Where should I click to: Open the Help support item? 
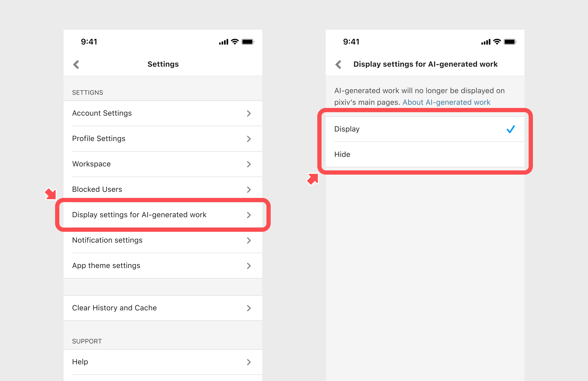163,362
